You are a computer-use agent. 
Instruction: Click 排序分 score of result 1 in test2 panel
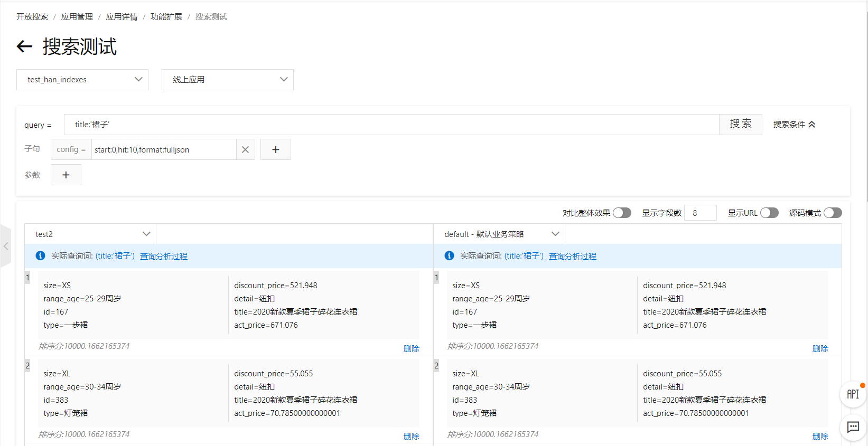(84, 346)
